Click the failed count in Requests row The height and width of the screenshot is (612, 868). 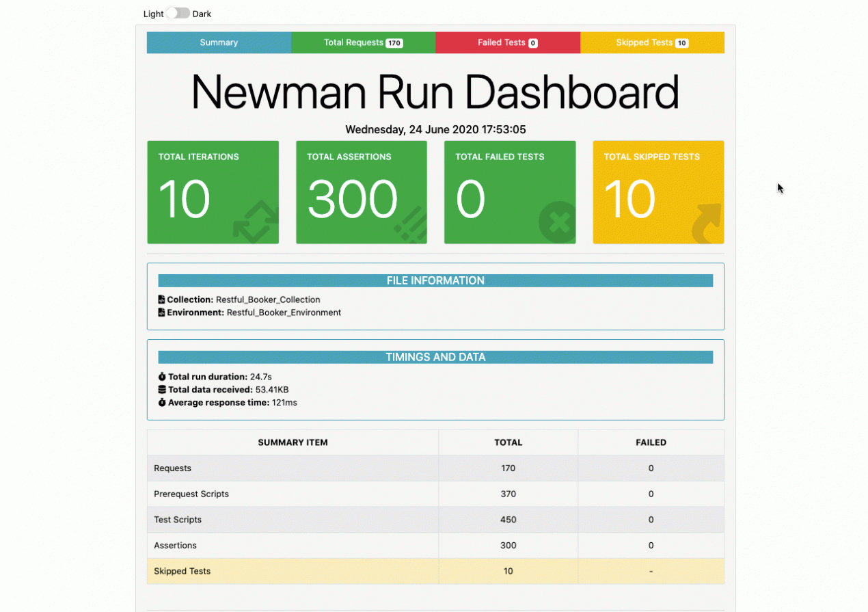(x=651, y=468)
